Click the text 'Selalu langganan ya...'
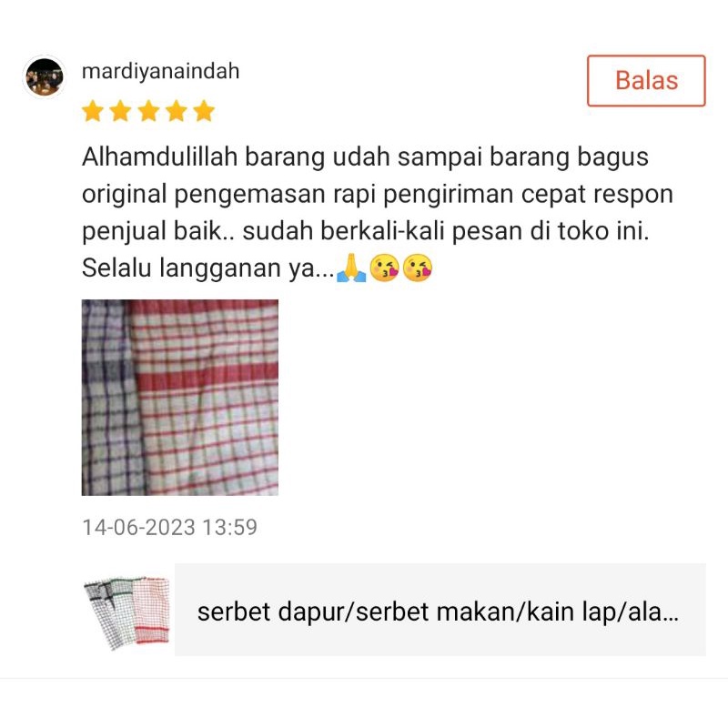728x728 pixels. coord(208,268)
